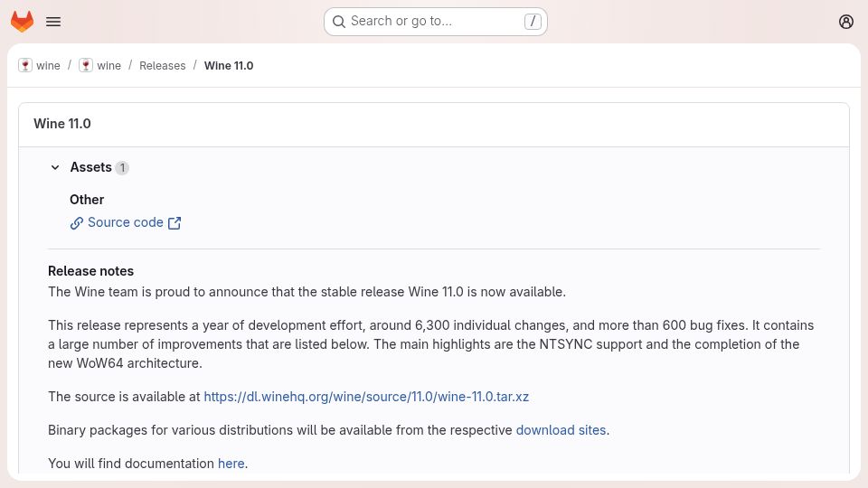
Task: Focus the Search or go to field
Action: [436, 22]
